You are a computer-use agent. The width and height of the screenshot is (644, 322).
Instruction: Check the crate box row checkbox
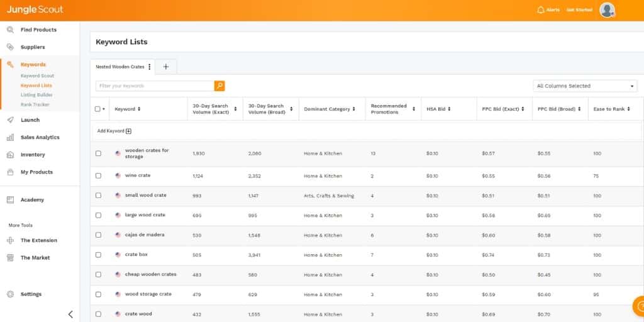pyautogui.click(x=98, y=255)
